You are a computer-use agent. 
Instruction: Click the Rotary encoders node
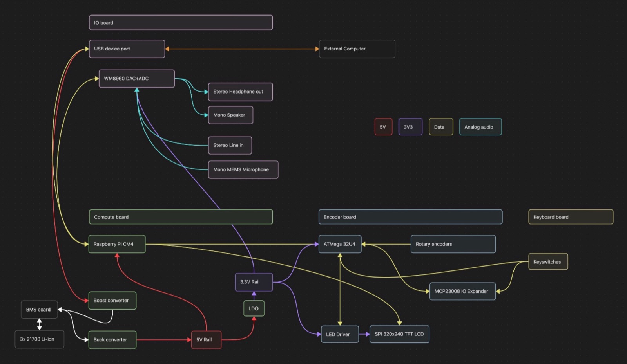[453, 244]
